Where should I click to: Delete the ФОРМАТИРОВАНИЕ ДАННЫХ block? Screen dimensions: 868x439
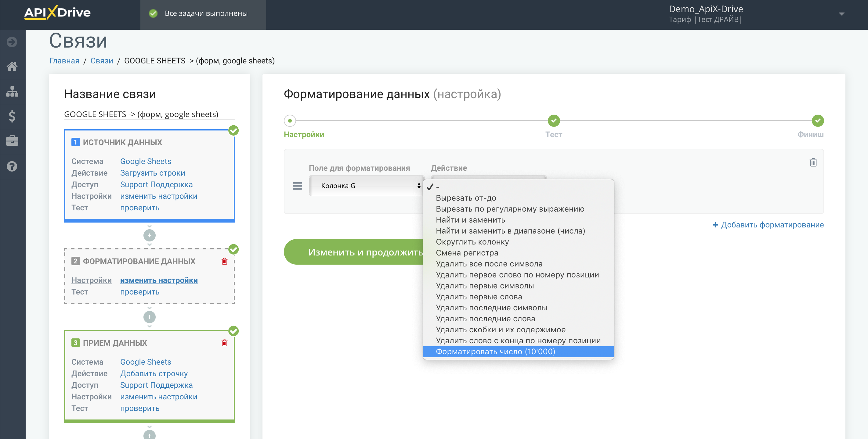[x=224, y=261]
